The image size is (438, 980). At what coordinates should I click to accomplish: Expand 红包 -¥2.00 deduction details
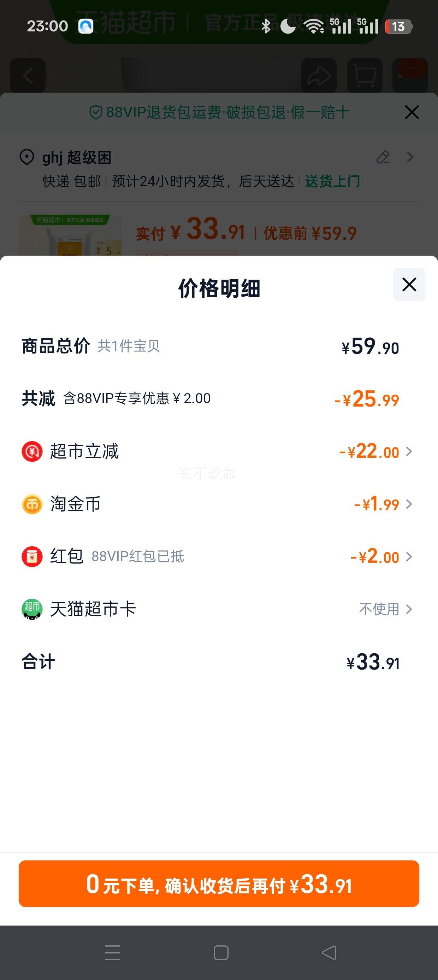click(x=381, y=556)
